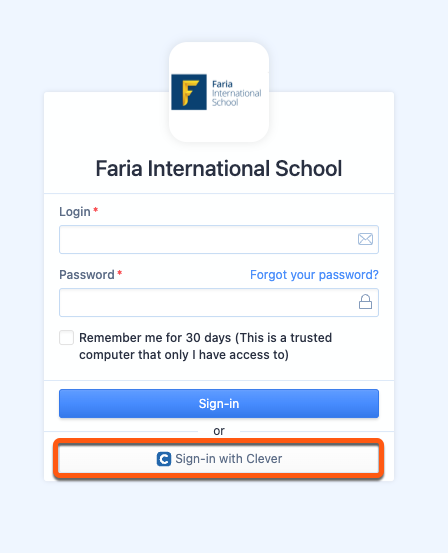Image resolution: width=448 pixels, height=553 pixels.
Task: Focus the Login input field
Action: [219, 239]
